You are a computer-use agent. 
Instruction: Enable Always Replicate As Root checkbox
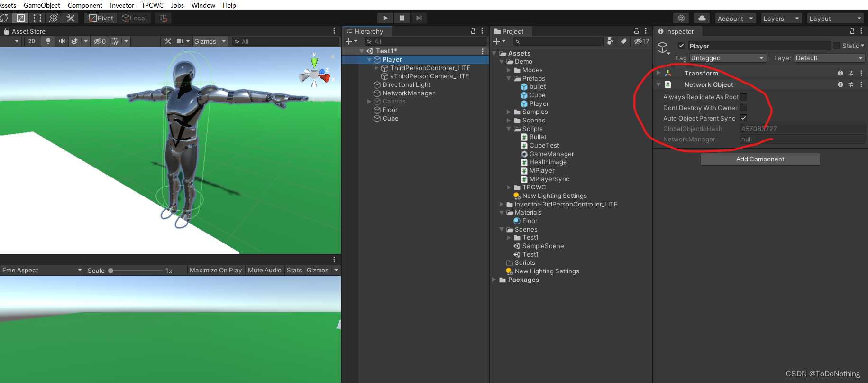pyautogui.click(x=744, y=97)
